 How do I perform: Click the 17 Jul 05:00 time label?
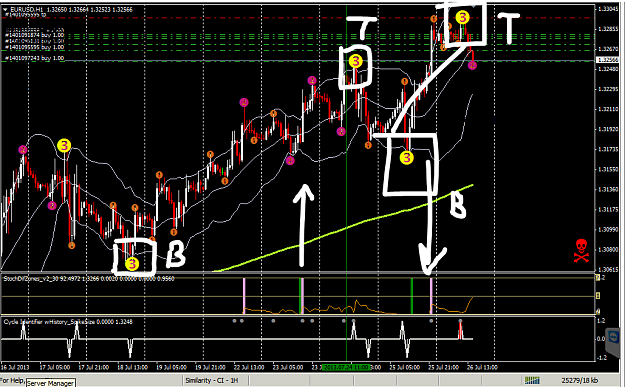(55, 367)
